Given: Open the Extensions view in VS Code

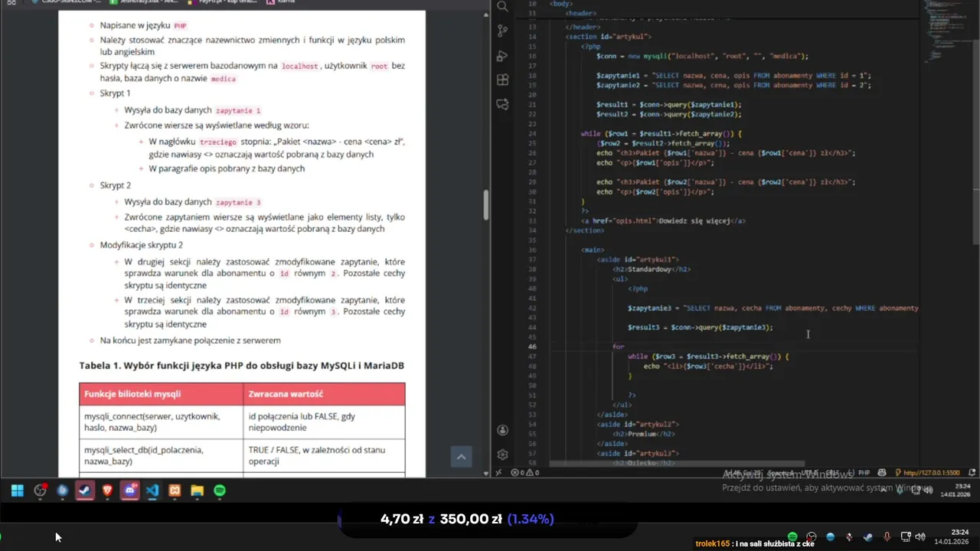Looking at the screenshot, I should tap(502, 80).
